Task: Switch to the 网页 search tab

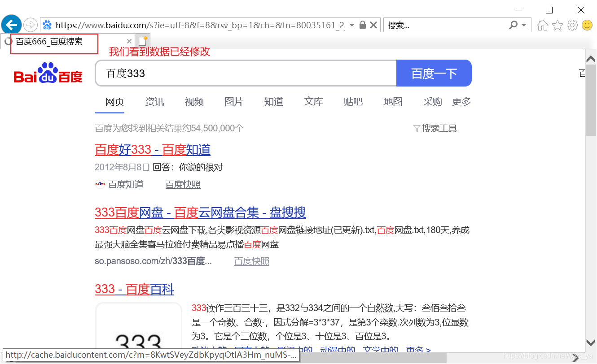Action: pyautogui.click(x=115, y=102)
